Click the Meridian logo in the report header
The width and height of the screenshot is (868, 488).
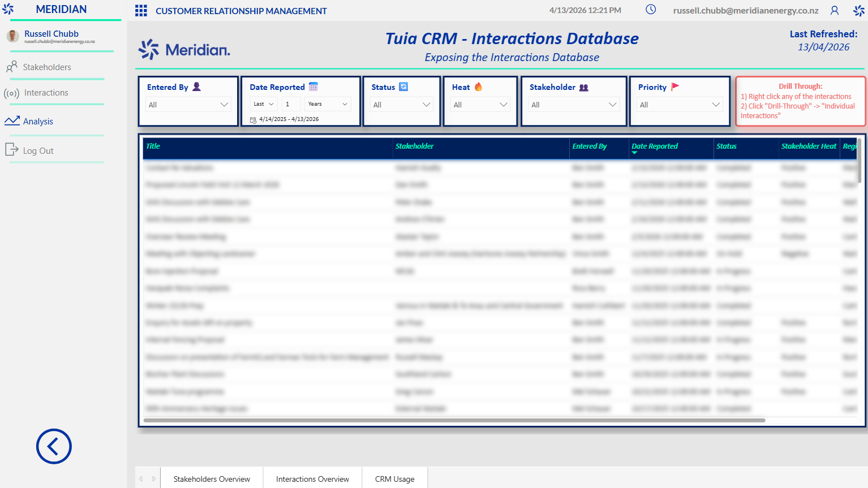tap(184, 49)
